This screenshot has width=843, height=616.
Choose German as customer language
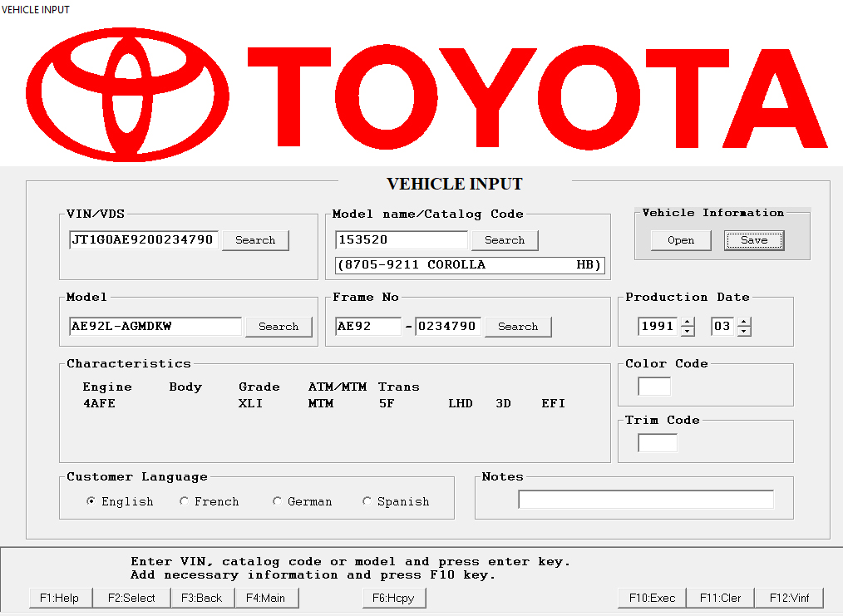click(x=278, y=501)
